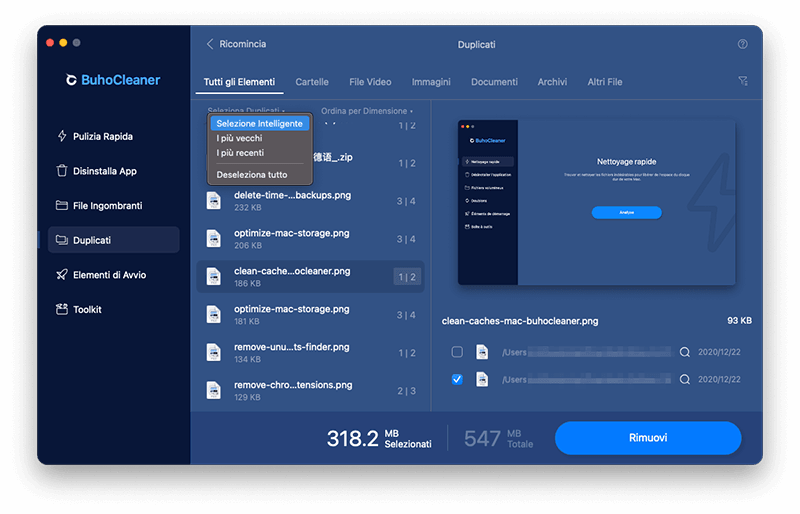
Task: Click file icon of clean-cache...ocleaner.png
Action: point(214,277)
